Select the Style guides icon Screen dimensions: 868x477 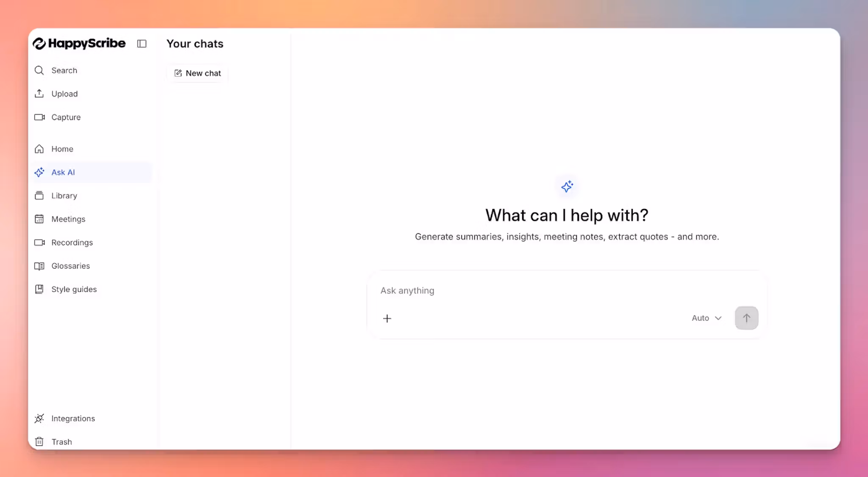click(39, 289)
